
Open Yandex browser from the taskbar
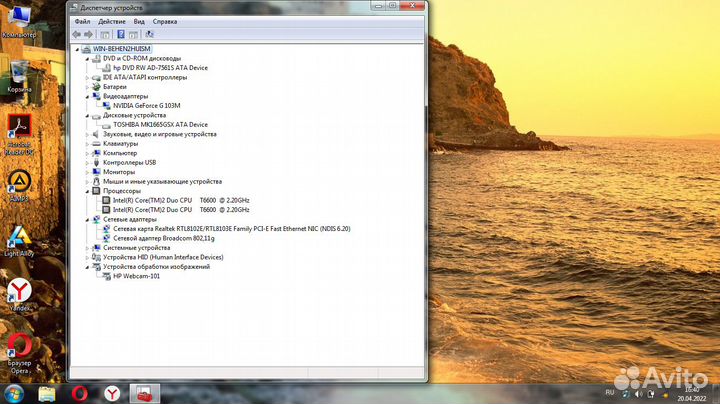point(112,394)
